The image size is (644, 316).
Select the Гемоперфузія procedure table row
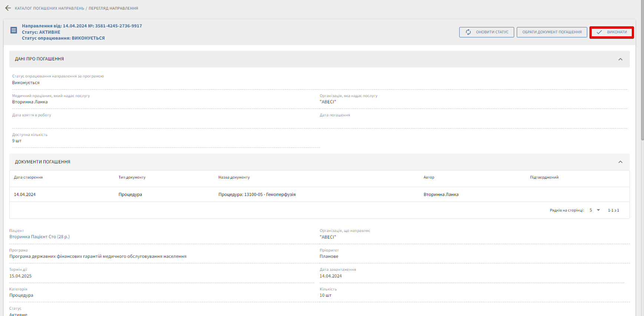(x=257, y=194)
